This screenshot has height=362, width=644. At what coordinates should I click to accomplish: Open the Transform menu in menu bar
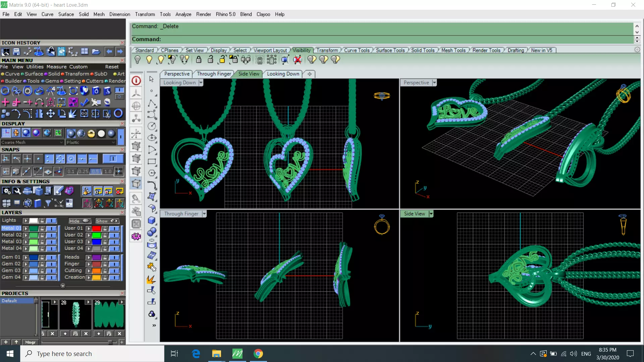(x=145, y=14)
